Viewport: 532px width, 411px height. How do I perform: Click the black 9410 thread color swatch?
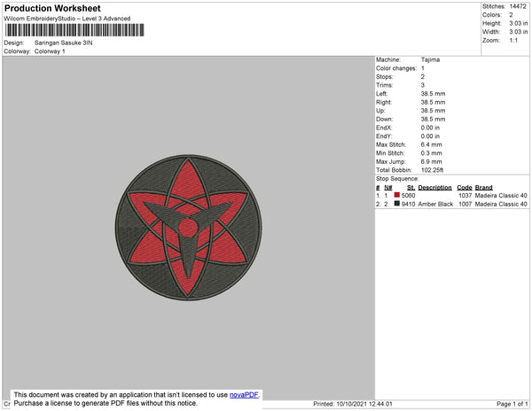pyautogui.click(x=397, y=204)
